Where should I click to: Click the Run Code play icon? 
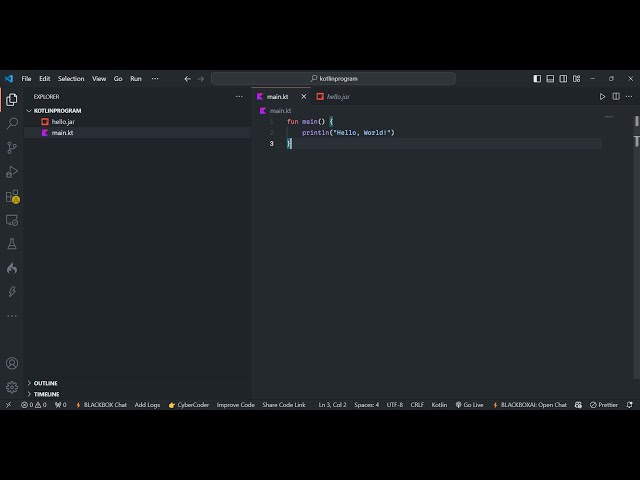tap(602, 97)
